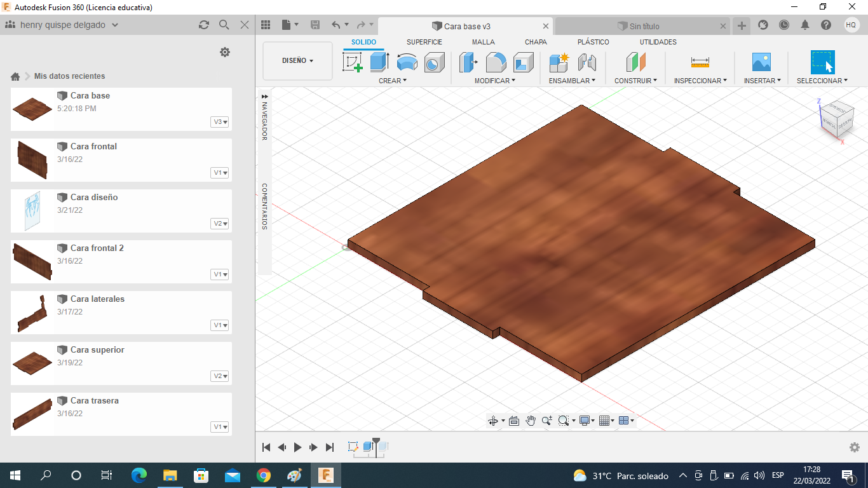The width and height of the screenshot is (868, 488).
Task: Undo the last action
Action: click(336, 25)
